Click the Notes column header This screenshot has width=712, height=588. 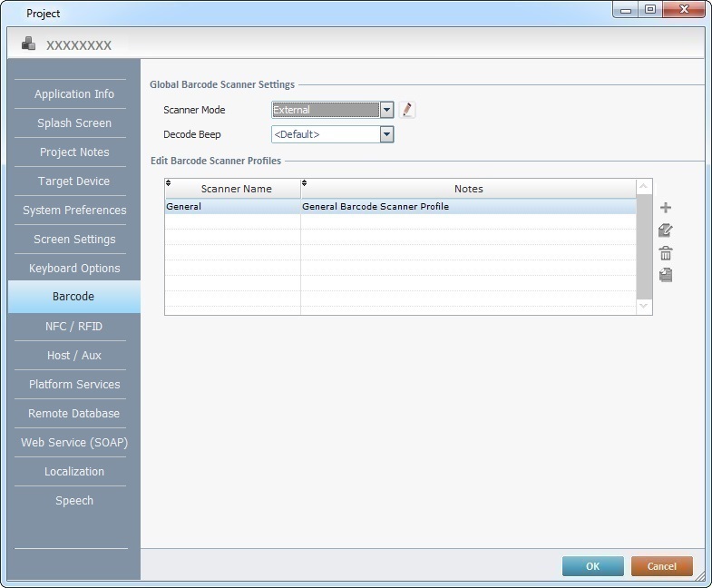pos(469,189)
